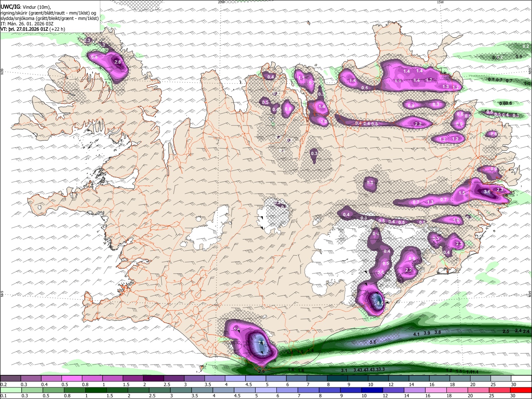Pick the white snow swatch above 30
532x399 pixels.
click(521, 379)
